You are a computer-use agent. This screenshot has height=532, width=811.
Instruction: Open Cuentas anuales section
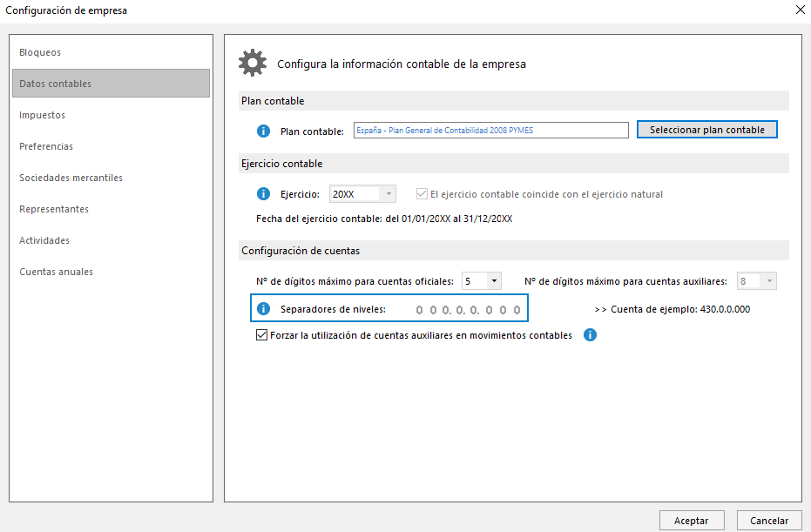pos(112,272)
